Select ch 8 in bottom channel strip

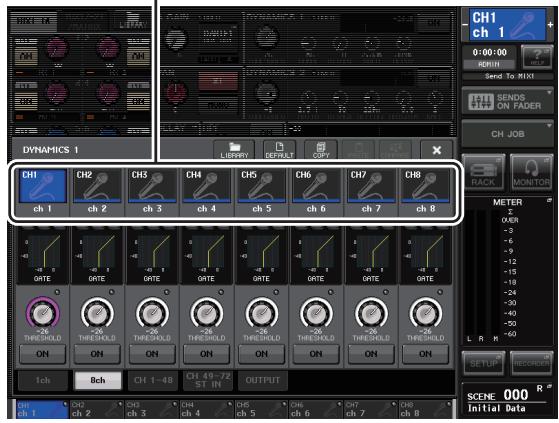425,409
